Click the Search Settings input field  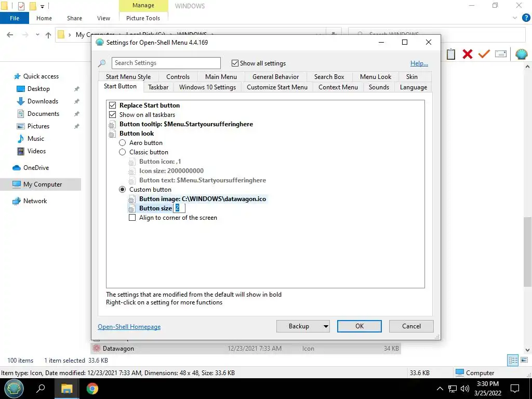click(166, 63)
